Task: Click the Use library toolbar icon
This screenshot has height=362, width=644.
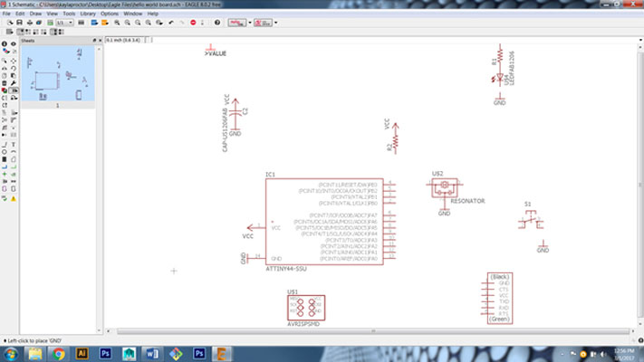Action: pyautogui.click(x=81, y=23)
